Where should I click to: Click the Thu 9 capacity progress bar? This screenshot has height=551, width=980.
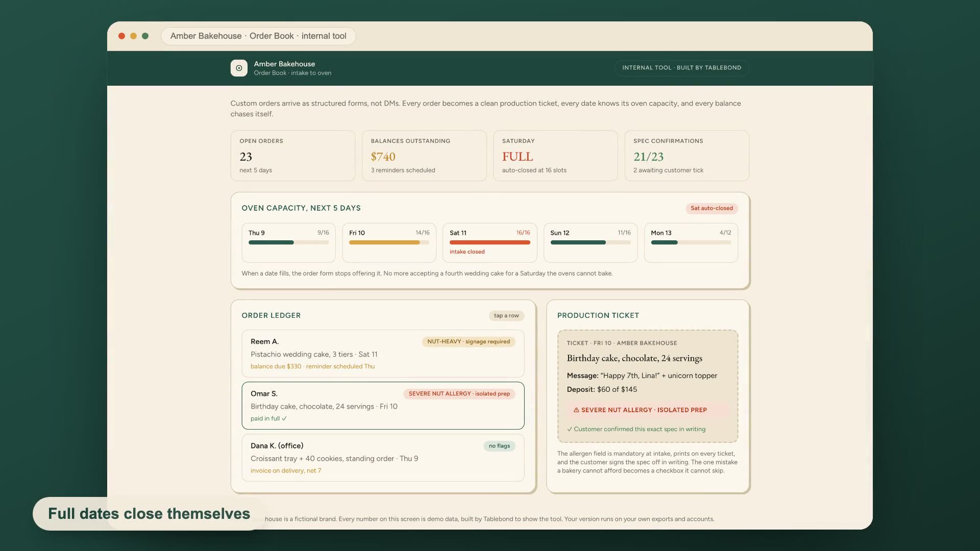coord(288,242)
